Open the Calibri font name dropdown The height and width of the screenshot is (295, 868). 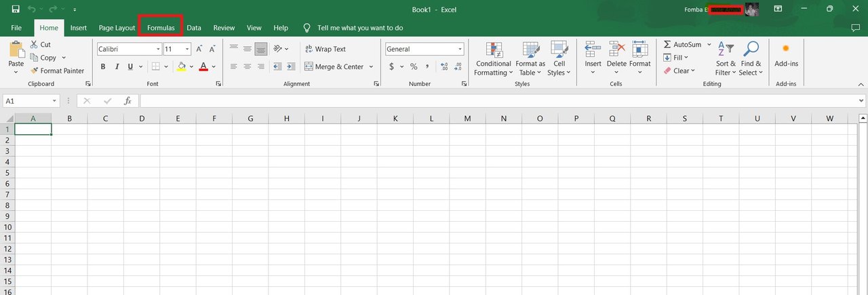tap(158, 49)
